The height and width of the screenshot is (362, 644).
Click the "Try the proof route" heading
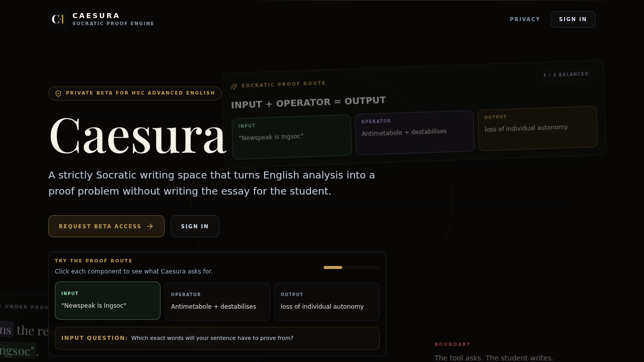coord(94,261)
